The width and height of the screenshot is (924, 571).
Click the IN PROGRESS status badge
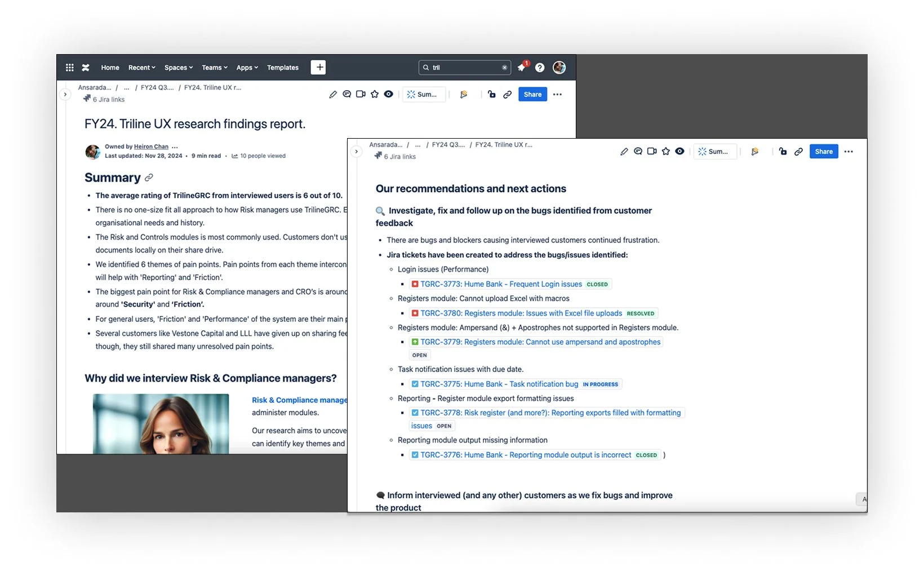[x=601, y=384]
